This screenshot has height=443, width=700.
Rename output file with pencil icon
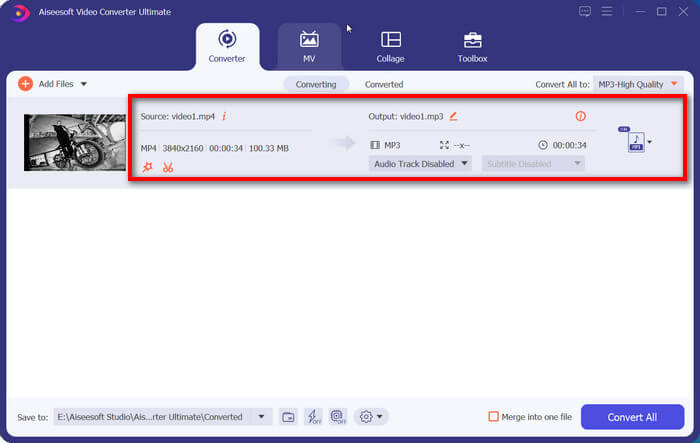453,116
